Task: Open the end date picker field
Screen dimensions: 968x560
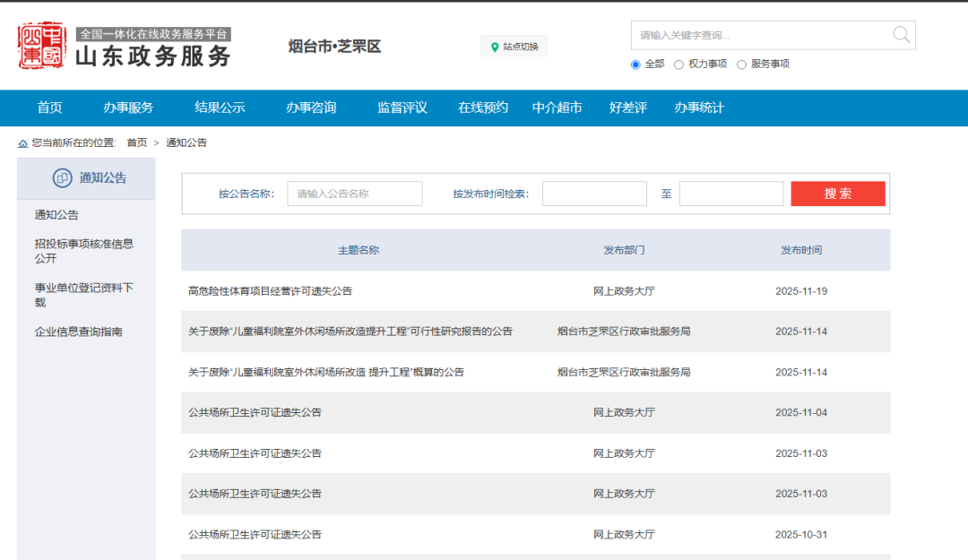Action: pos(730,194)
